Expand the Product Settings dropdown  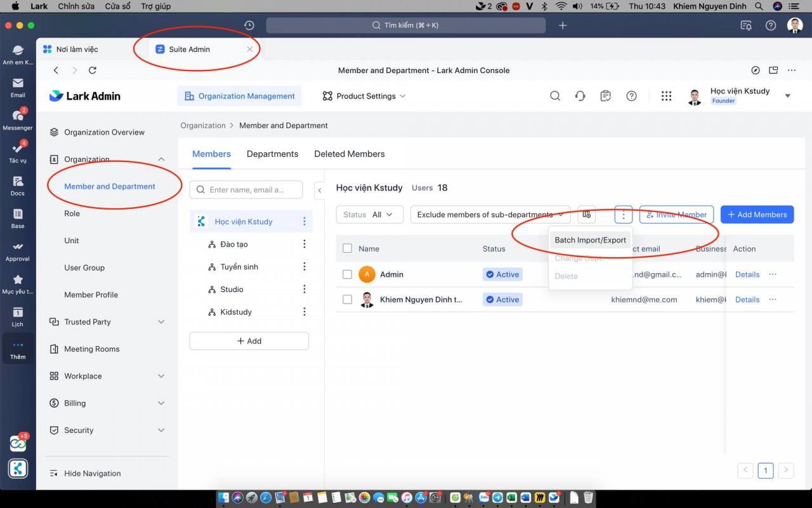(364, 96)
